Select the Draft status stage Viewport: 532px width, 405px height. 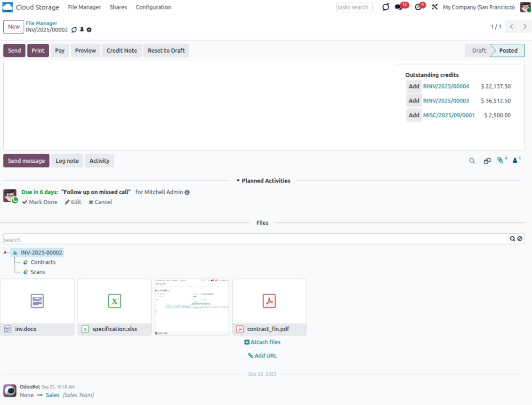coord(478,51)
